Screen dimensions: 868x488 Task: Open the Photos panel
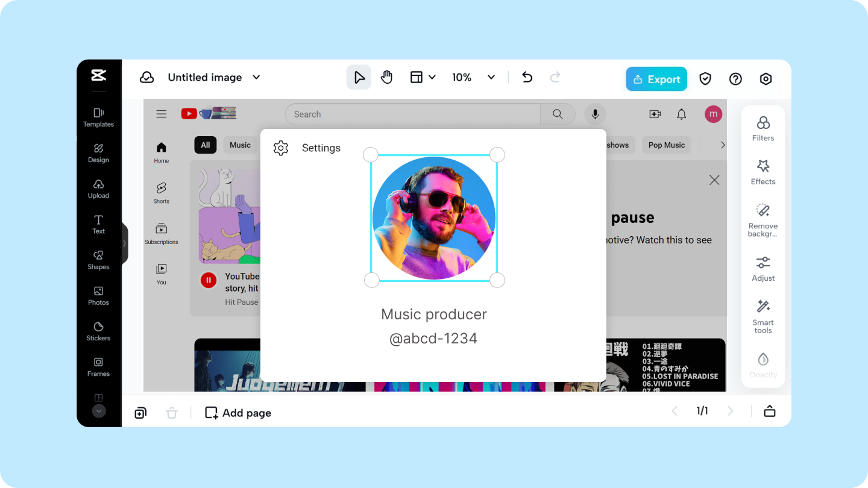click(98, 295)
